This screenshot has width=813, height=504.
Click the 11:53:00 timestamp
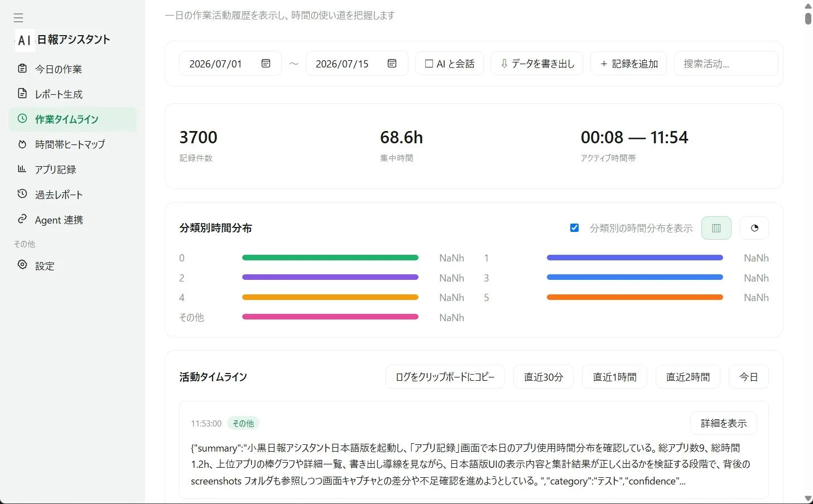pos(206,423)
